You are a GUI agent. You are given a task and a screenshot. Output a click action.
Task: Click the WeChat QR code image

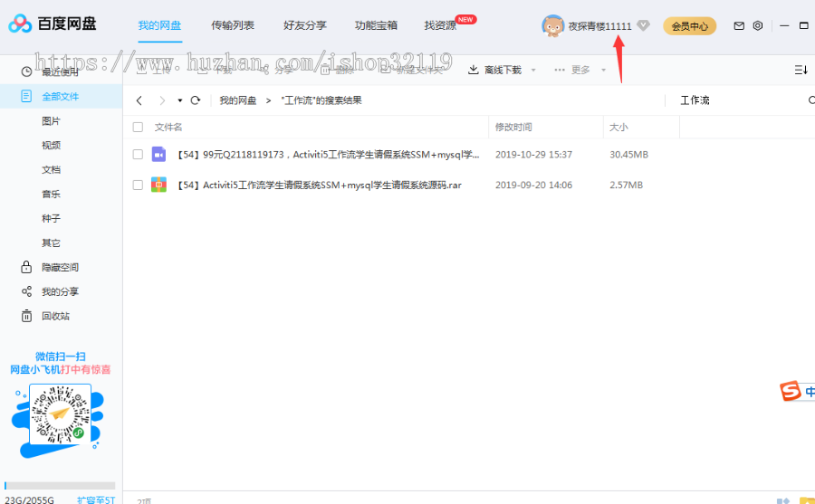[61, 415]
